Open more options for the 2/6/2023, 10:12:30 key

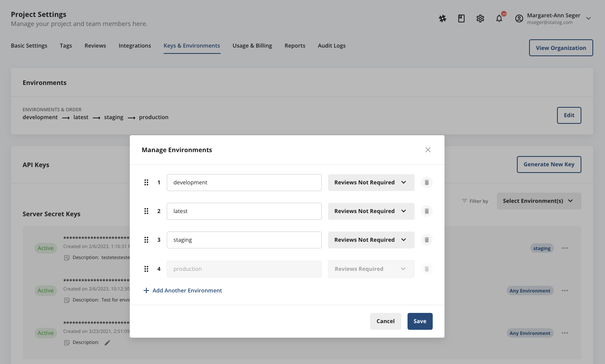565,290
